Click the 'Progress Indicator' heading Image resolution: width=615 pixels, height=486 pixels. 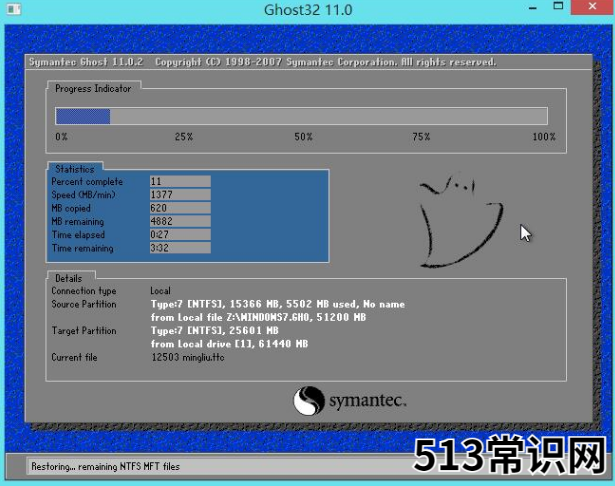[x=93, y=89]
